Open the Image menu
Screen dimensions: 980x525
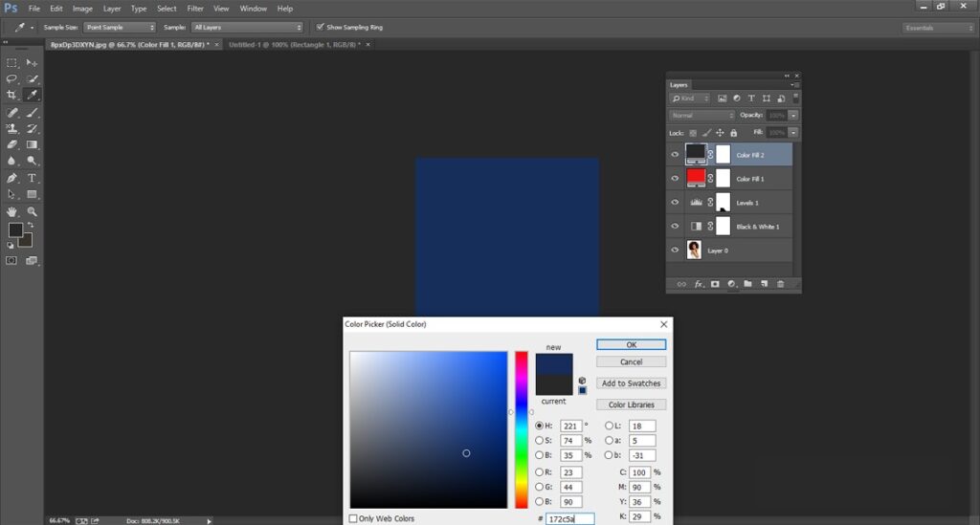pyautogui.click(x=82, y=9)
